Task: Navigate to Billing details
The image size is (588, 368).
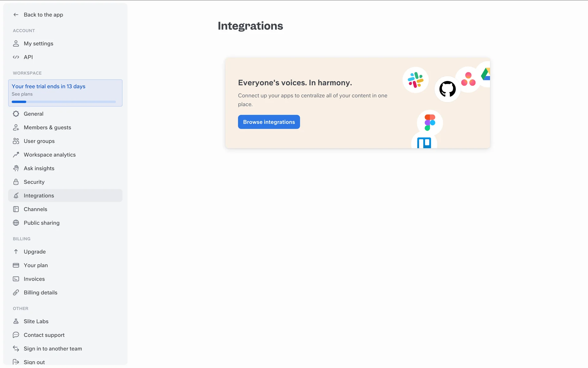Action: tap(40, 293)
